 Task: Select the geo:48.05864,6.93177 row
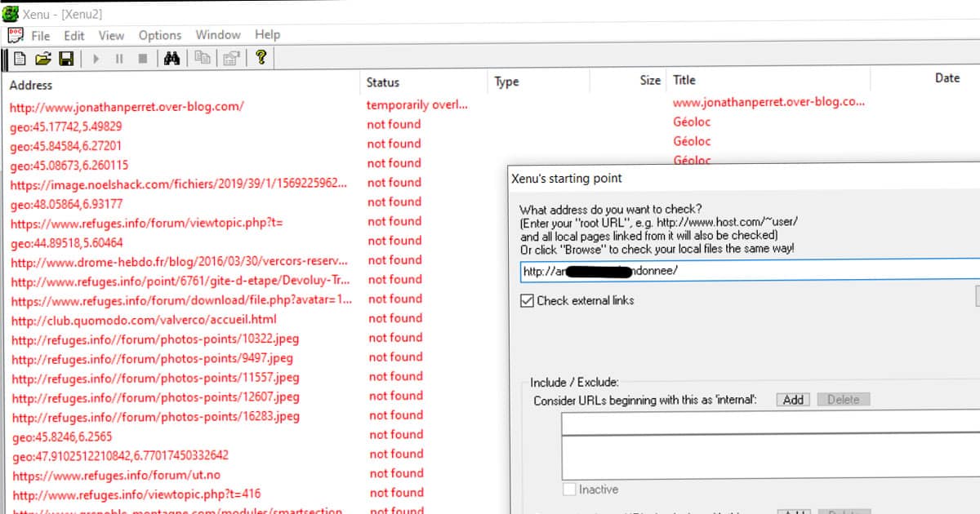67,203
